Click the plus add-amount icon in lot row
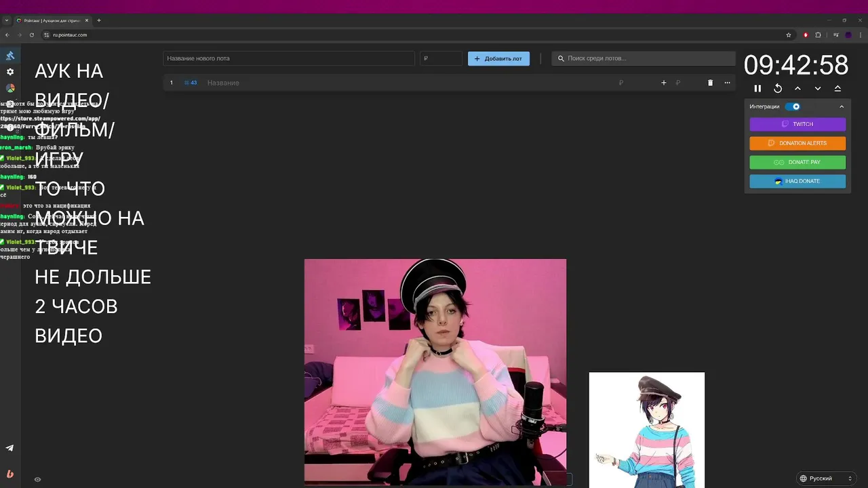The image size is (868, 488). 664,83
